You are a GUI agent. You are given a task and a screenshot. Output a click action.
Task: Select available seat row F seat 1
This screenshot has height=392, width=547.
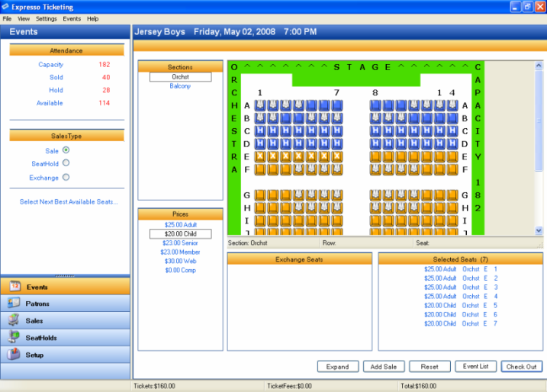click(260, 169)
